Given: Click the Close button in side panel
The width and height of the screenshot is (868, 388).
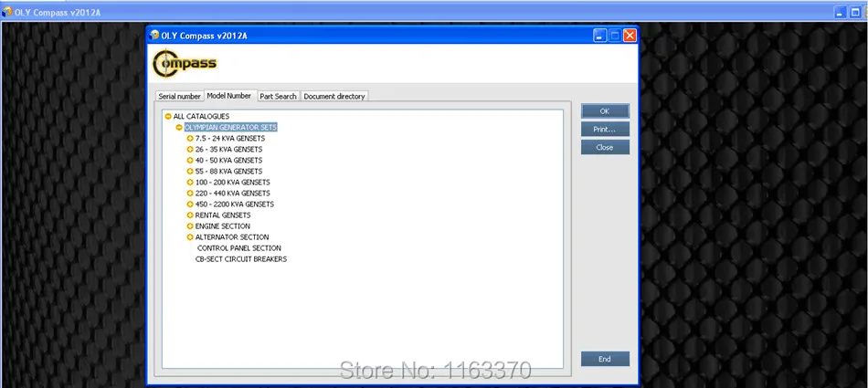Looking at the screenshot, I should click(605, 147).
